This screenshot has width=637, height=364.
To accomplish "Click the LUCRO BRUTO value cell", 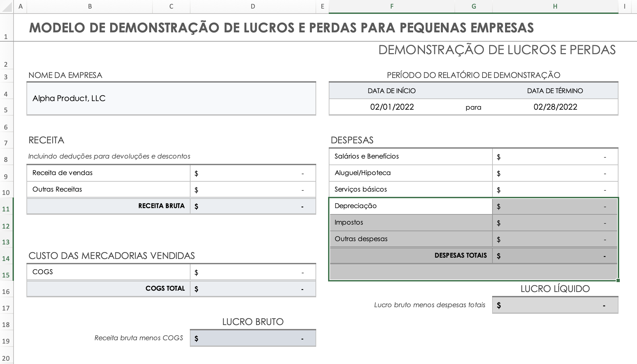I will [x=253, y=338].
